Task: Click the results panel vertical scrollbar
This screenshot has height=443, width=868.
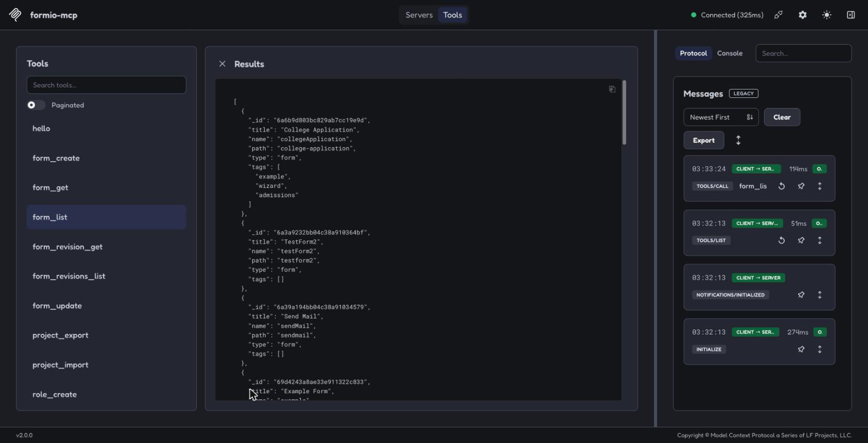Action: coord(624,112)
